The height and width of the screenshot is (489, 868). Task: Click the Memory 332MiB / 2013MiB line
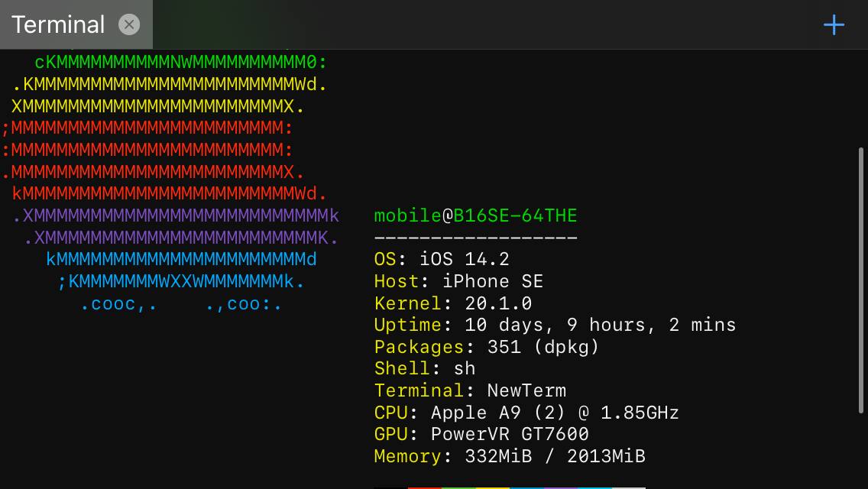coord(510,456)
